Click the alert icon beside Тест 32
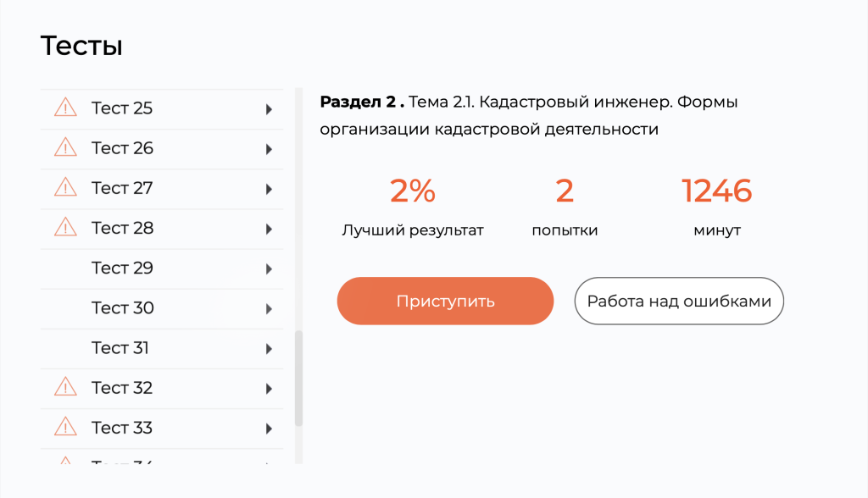 click(65, 388)
